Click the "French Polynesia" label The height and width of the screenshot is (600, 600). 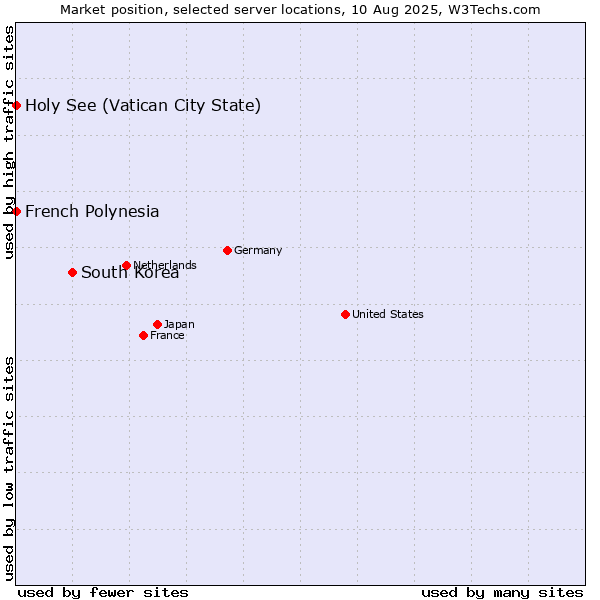92,211
